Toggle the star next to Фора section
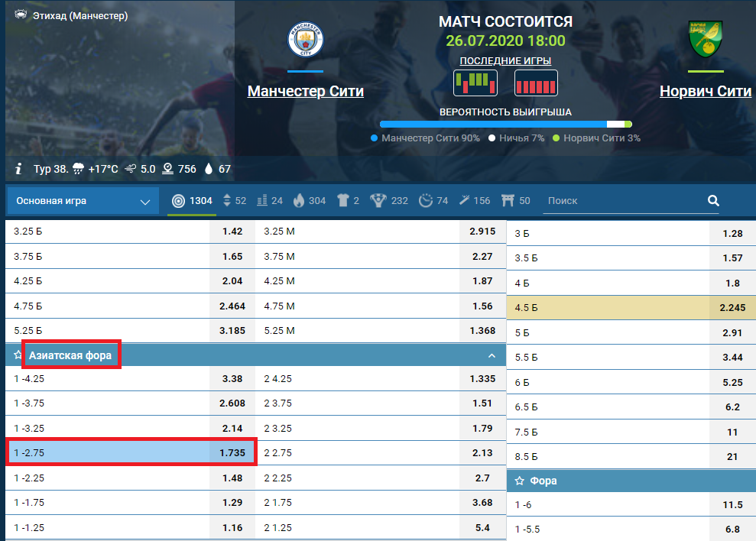756x541 pixels. coord(519,481)
